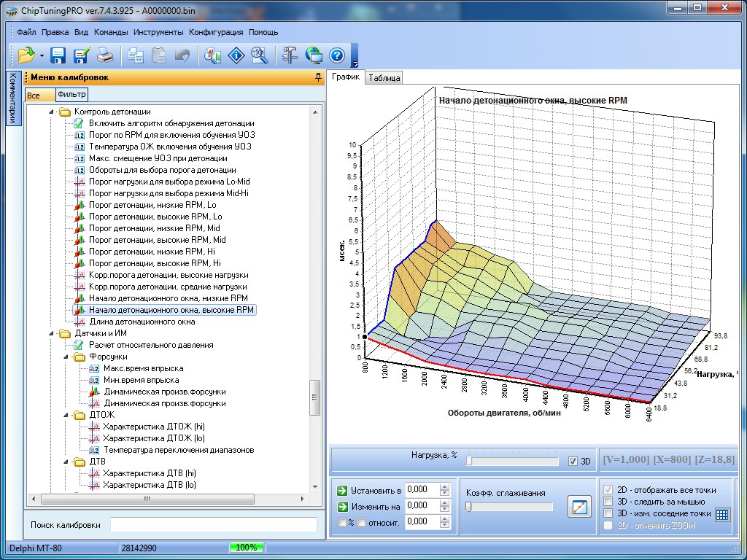This screenshot has width=747, height=560.
Task: Collapse the 'Форсунки' folder node
Action: coord(66,357)
